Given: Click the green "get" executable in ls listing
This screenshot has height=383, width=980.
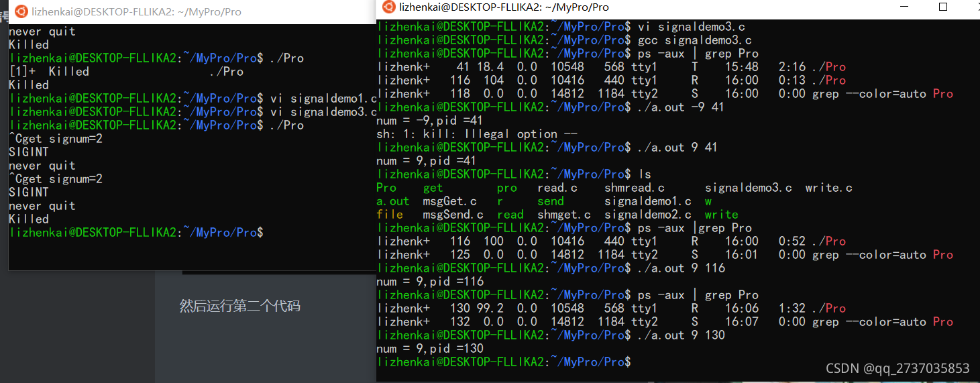Looking at the screenshot, I should pos(433,188).
